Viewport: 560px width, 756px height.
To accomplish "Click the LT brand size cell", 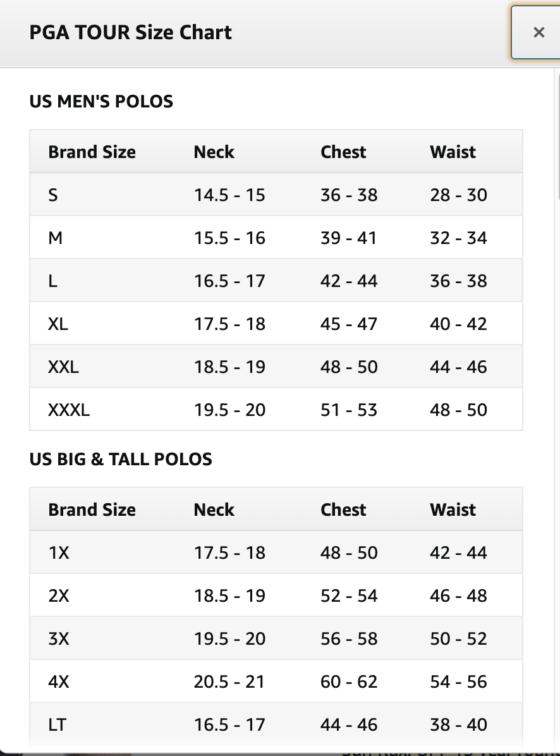I will tap(57, 724).
